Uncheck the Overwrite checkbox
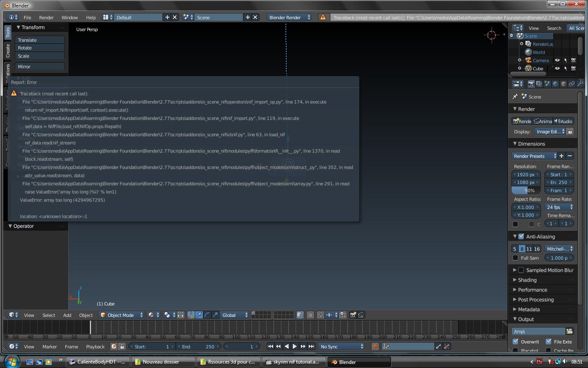The height and width of the screenshot is (368, 588). 515,341
